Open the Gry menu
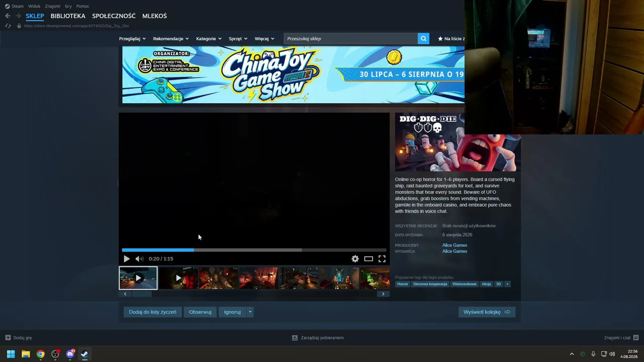Viewport: 644px width, 362px height. [68, 6]
